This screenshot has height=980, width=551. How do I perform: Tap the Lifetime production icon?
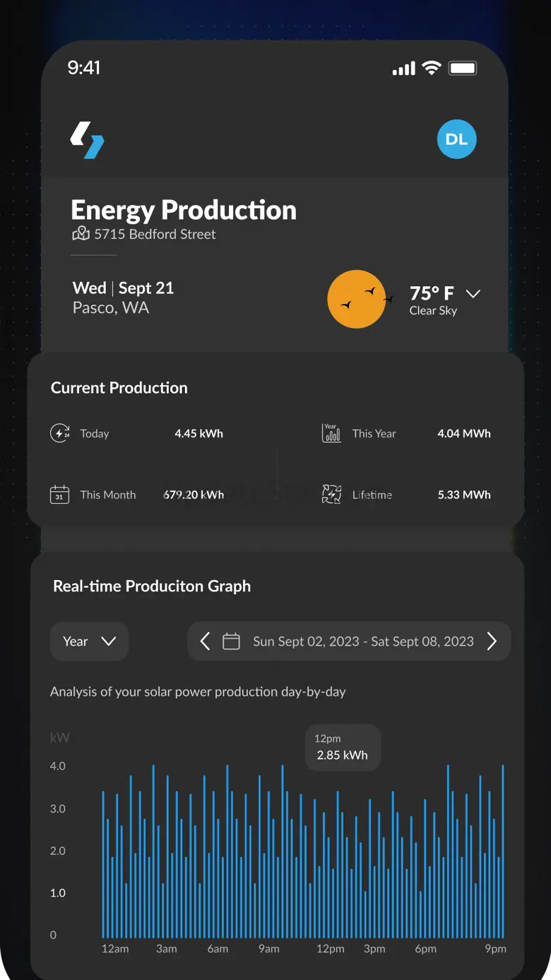click(x=331, y=495)
